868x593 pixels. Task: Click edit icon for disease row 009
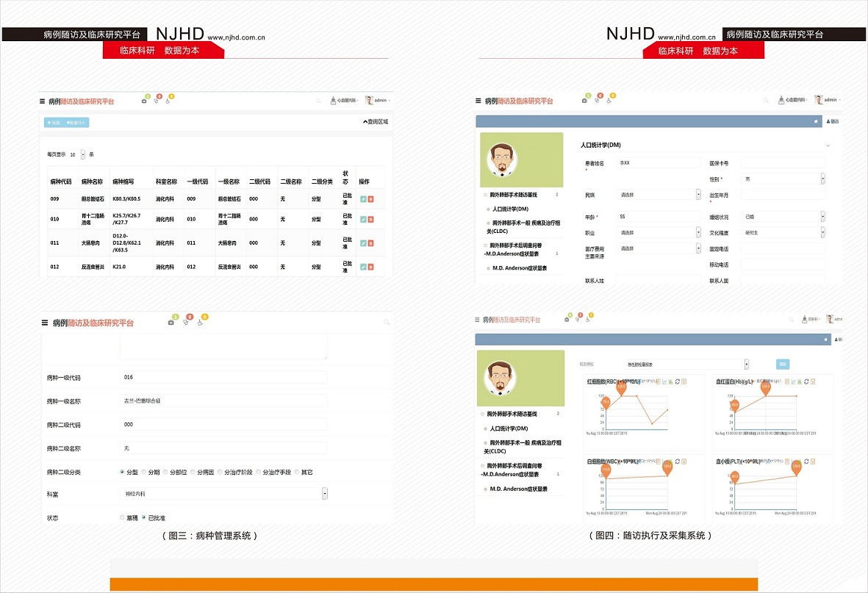[x=363, y=199]
